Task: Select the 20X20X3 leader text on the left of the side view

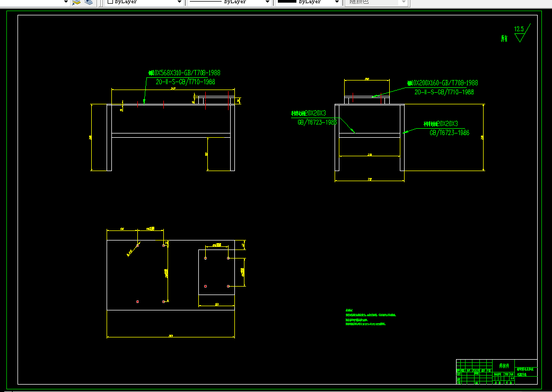Action: (309, 113)
